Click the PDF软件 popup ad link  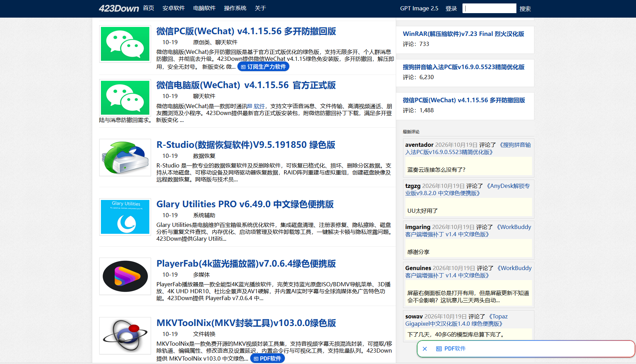(451, 349)
